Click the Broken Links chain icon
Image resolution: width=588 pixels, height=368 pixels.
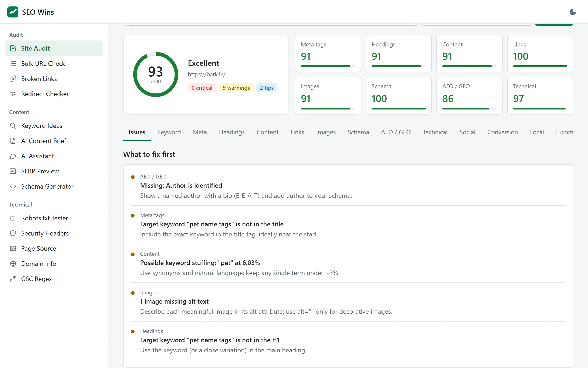13,79
